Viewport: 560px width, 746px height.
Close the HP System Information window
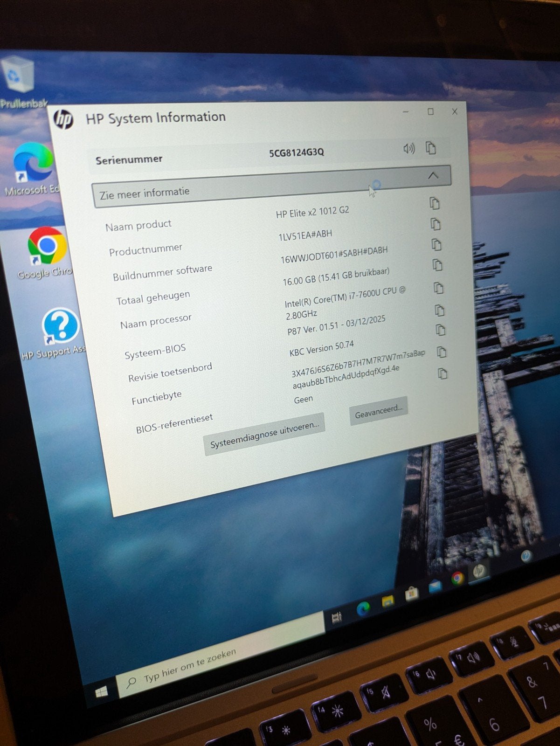pyautogui.click(x=455, y=111)
